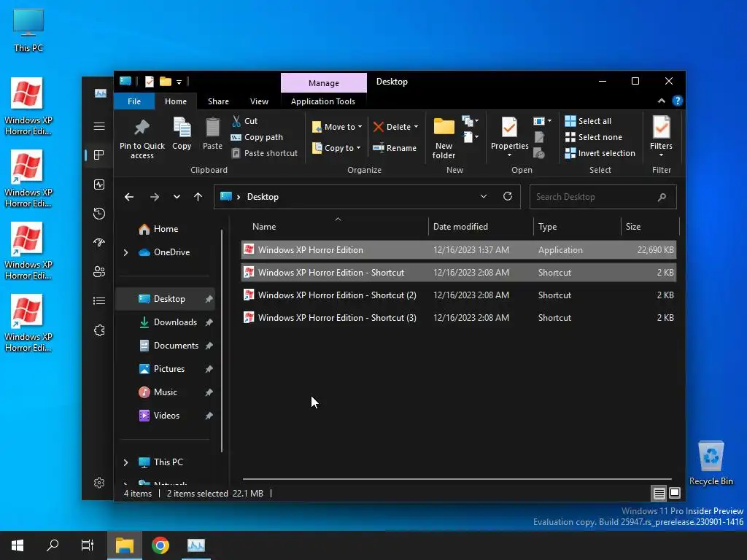
Task: Click Paste shortcut command
Action: pyautogui.click(x=264, y=153)
